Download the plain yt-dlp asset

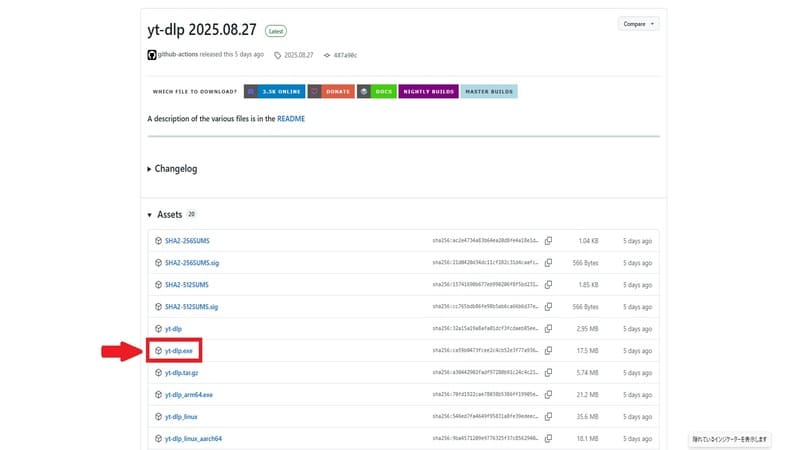click(173, 329)
